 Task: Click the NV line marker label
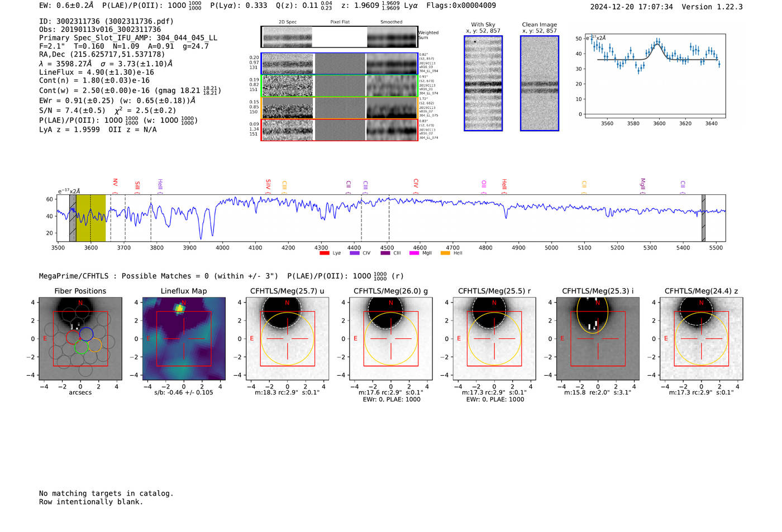tap(115, 184)
